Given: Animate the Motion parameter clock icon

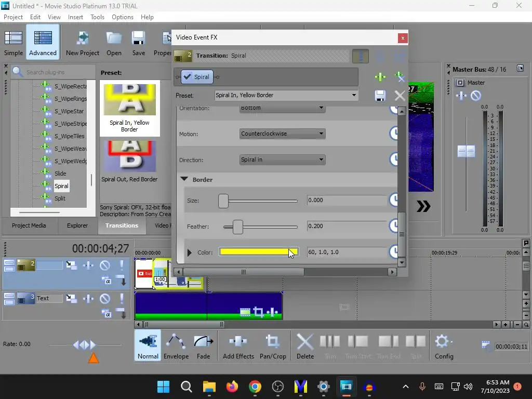Looking at the screenshot, I should point(394,134).
